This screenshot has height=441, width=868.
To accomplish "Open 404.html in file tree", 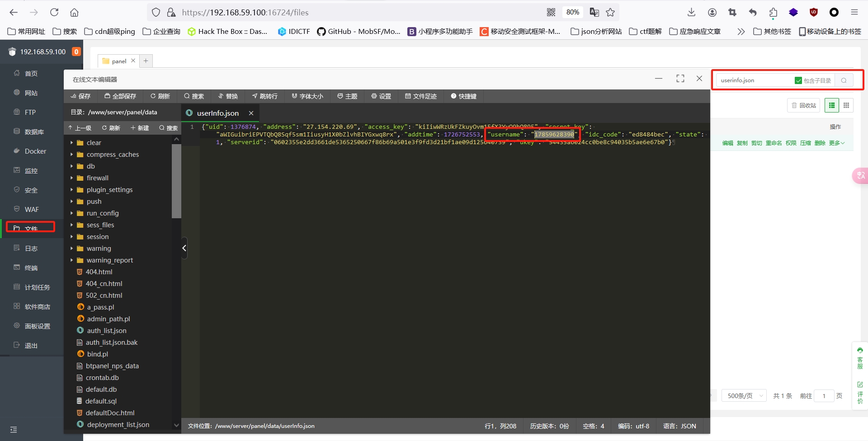I will (99, 272).
